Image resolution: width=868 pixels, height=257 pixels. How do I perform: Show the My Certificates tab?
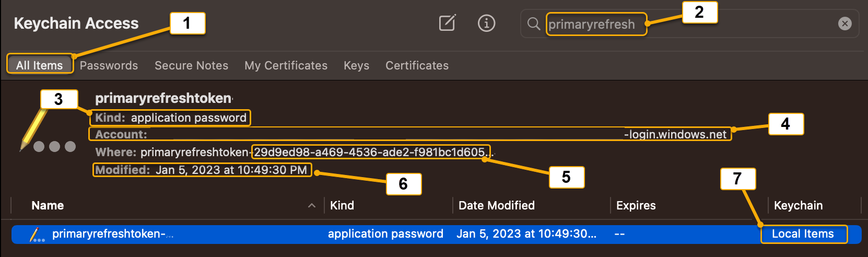pos(286,65)
